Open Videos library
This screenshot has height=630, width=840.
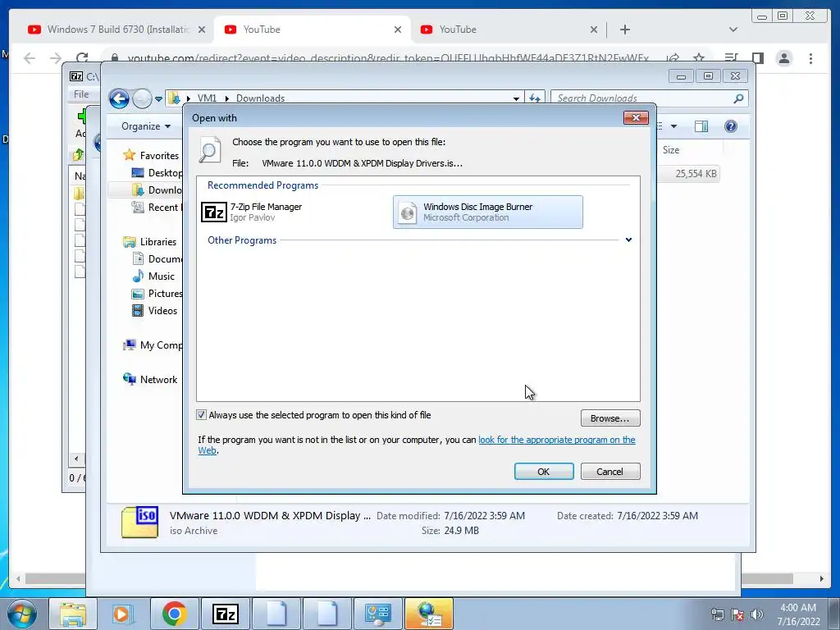(x=162, y=311)
